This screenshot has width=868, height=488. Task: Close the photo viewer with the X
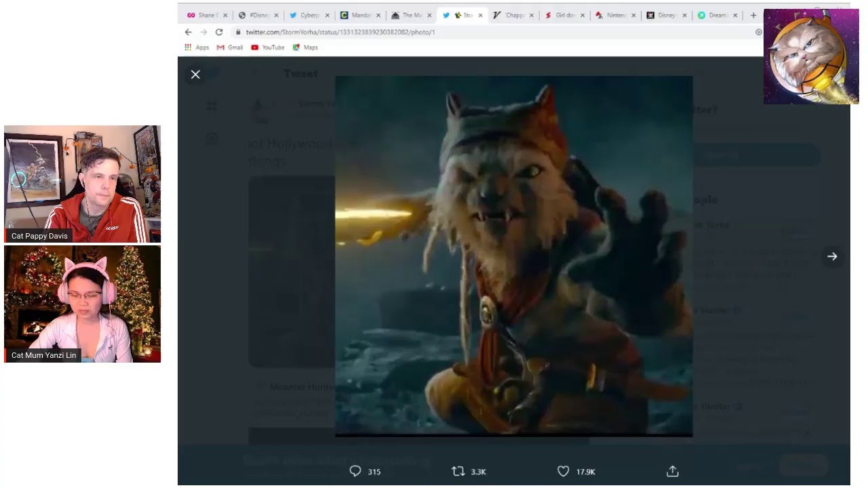pos(195,75)
